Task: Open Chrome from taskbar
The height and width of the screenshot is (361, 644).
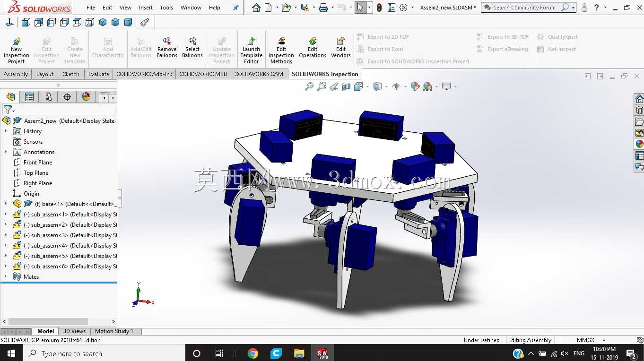Action: click(x=253, y=353)
